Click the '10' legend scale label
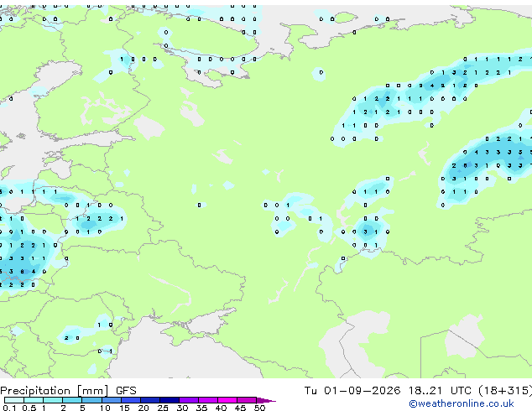The width and height of the screenshot is (532, 411). (105, 408)
